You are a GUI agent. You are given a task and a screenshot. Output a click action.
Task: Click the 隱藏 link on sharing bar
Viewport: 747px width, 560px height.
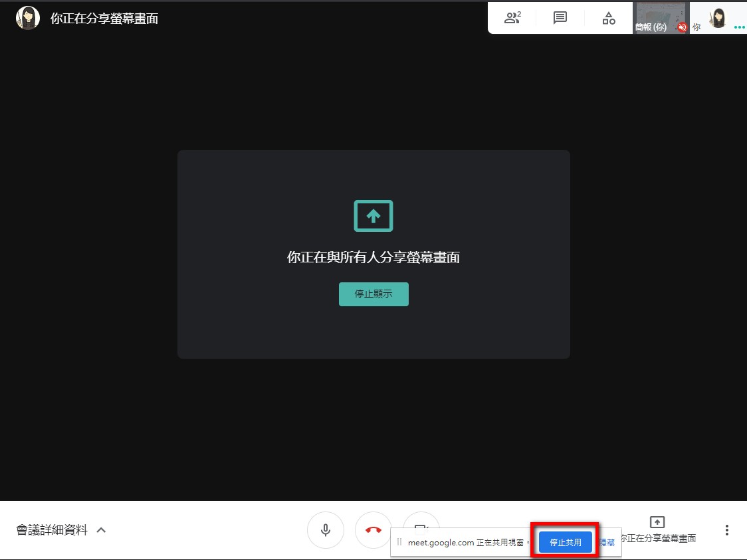pyautogui.click(x=607, y=542)
